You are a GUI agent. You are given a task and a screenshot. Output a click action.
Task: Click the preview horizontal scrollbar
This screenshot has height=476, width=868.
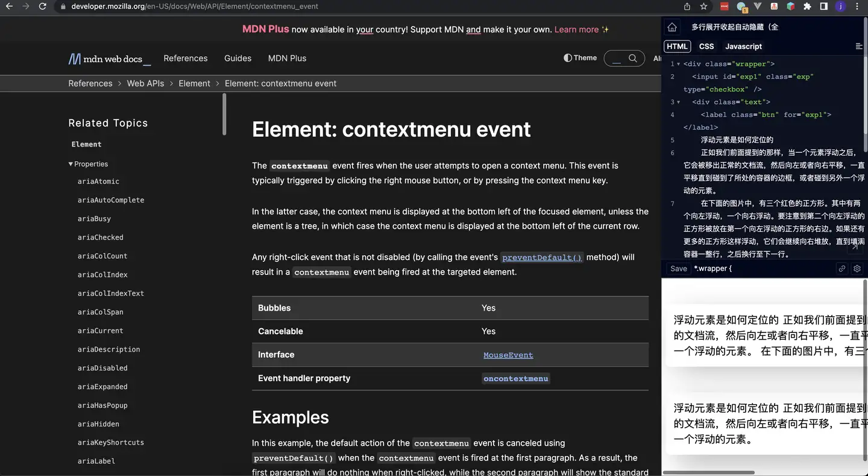click(x=708, y=472)
